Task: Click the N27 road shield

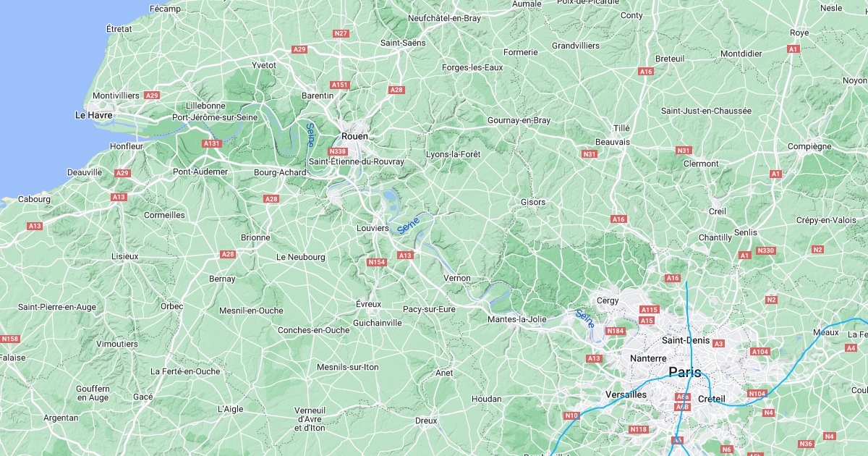Action: pyautogui.click(x=341, y=33)
